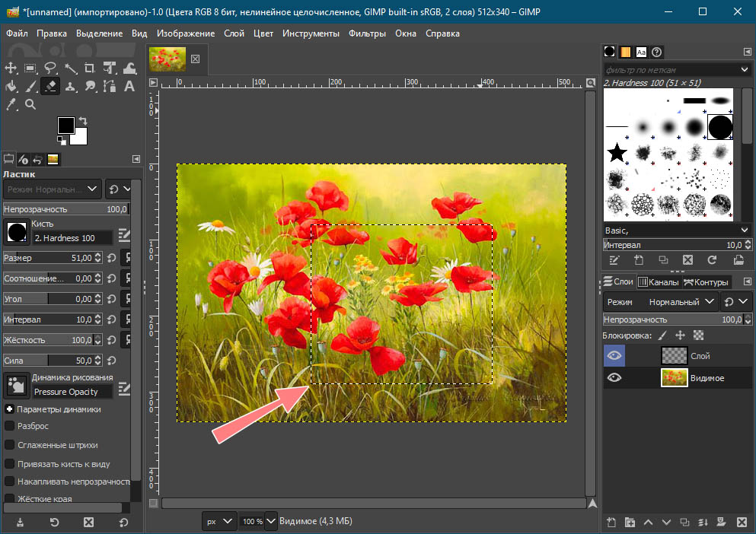Expand Параметры динамики section
Viewport: 756px width, 534px height.
9,408
